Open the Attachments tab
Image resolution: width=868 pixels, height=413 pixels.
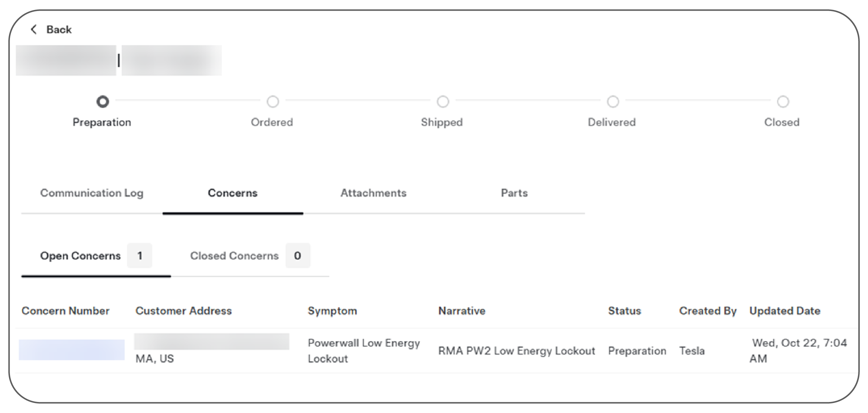click(373, 193)
